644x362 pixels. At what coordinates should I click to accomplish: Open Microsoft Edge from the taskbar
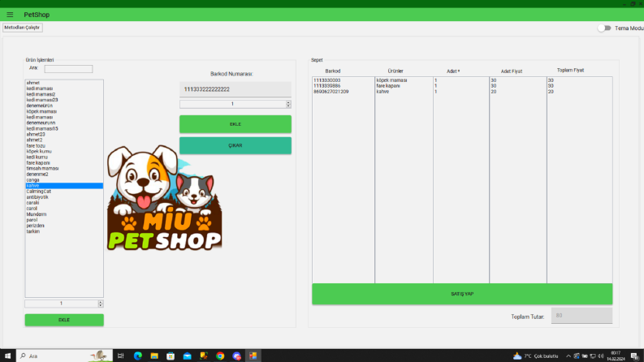137,356
